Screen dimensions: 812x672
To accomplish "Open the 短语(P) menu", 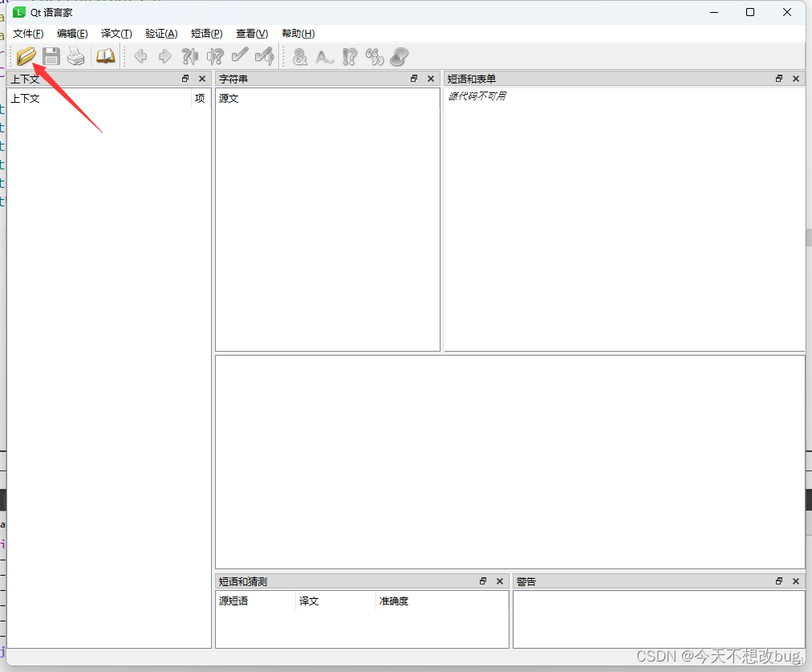I will coord(207,34).
